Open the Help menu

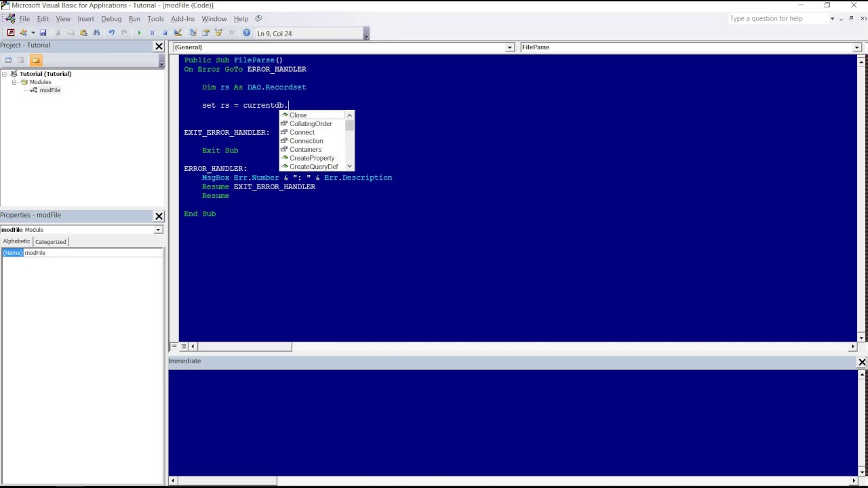point(241,19)
